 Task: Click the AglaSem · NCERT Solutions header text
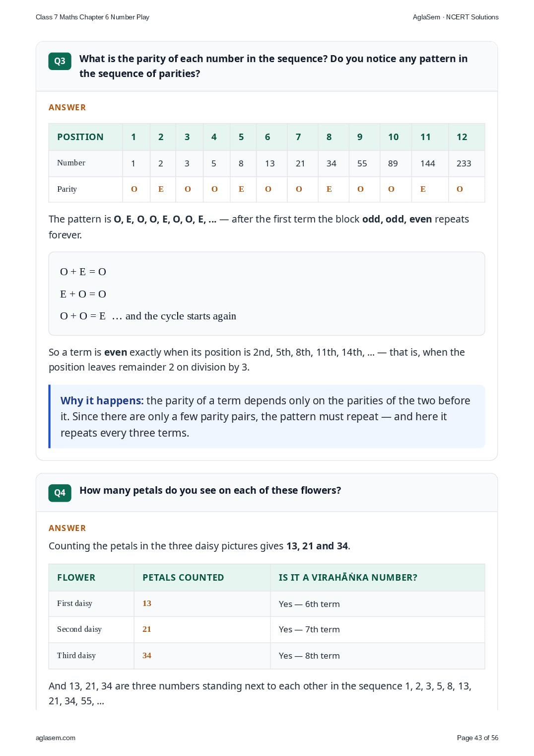(x=456, y=17)
